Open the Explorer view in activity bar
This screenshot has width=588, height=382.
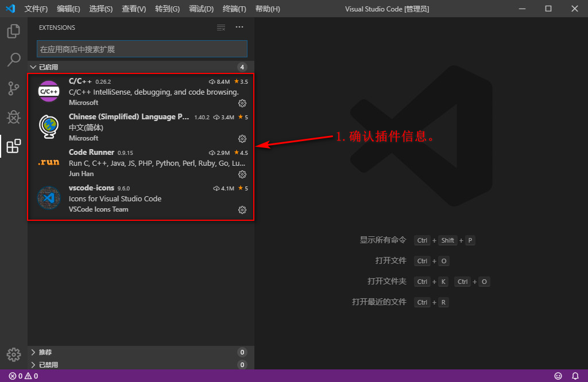click(x=14, y=31)
